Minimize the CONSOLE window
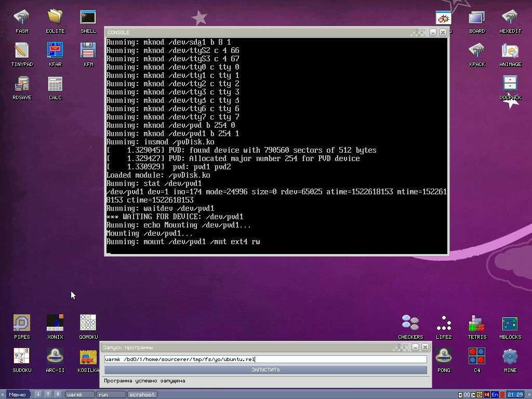Image resolution: width=532 pixels, height=399 pixels. pos(433,32)
